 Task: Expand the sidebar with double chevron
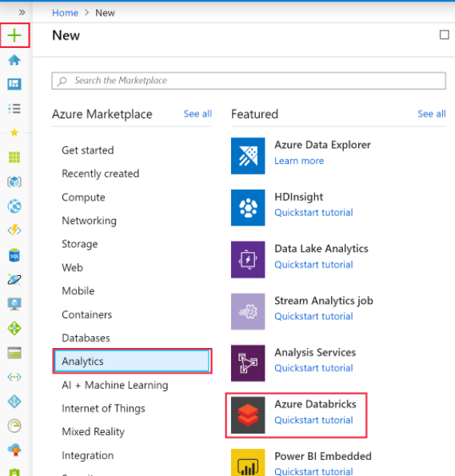coord(22,12)
